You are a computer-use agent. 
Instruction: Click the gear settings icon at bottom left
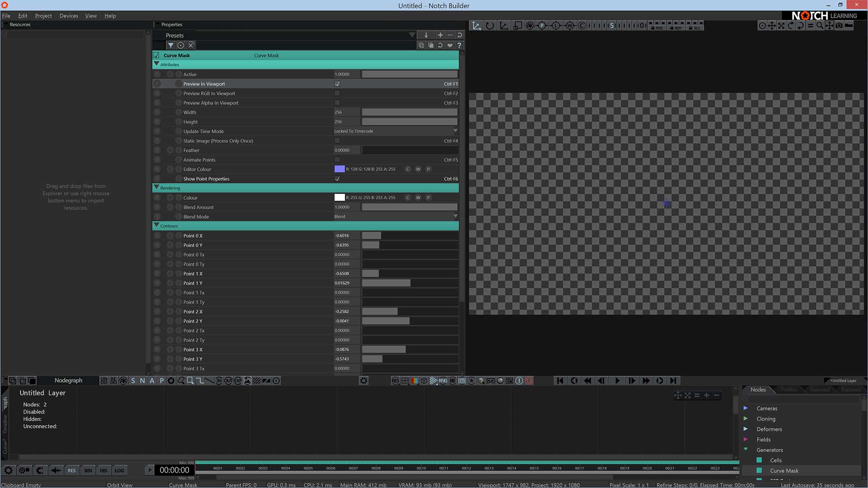click(8, 470)
